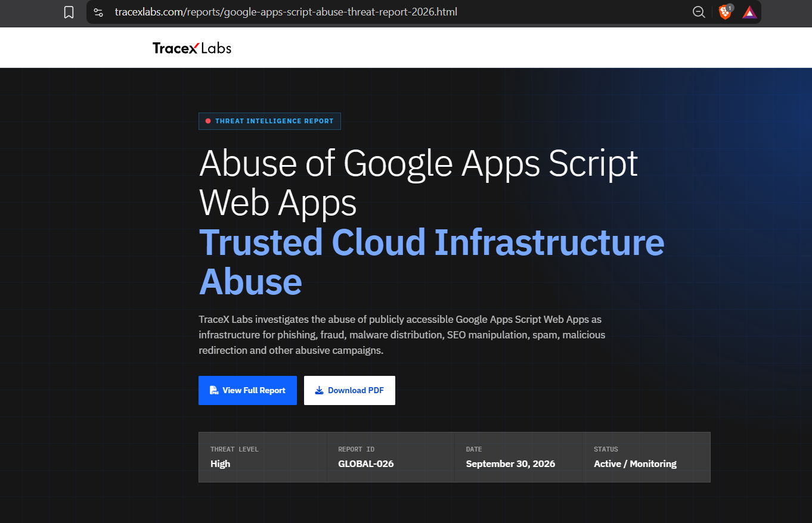Click the red dot in the Threat Intelligence badge
Image resolution: width=812 pixels, height=523 pixels.
[x=208, y=121]
